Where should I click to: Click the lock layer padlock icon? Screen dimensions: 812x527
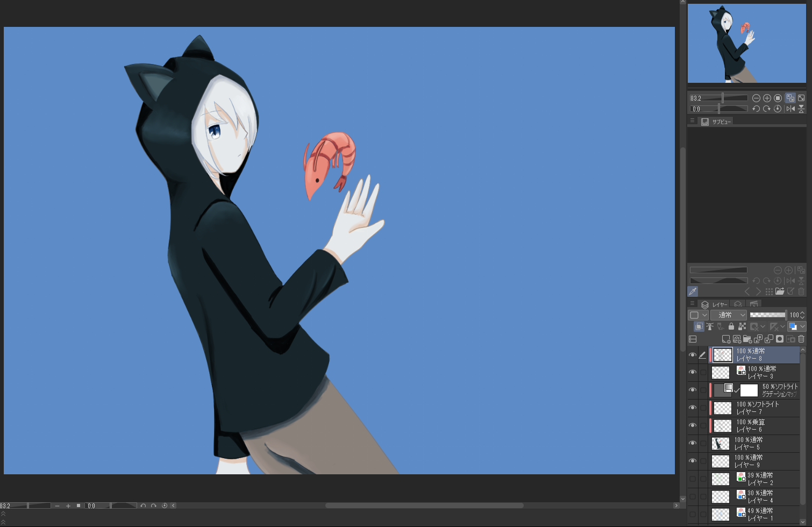[x=731, y=326]
